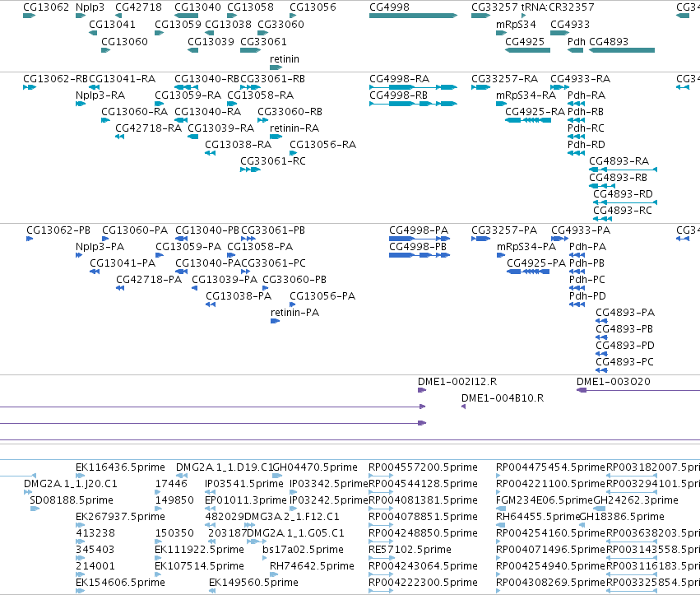
Task: Click DMG2A.1_1.J20.C1 EST label
Action: pyautogui.click(x=71, y=484)
